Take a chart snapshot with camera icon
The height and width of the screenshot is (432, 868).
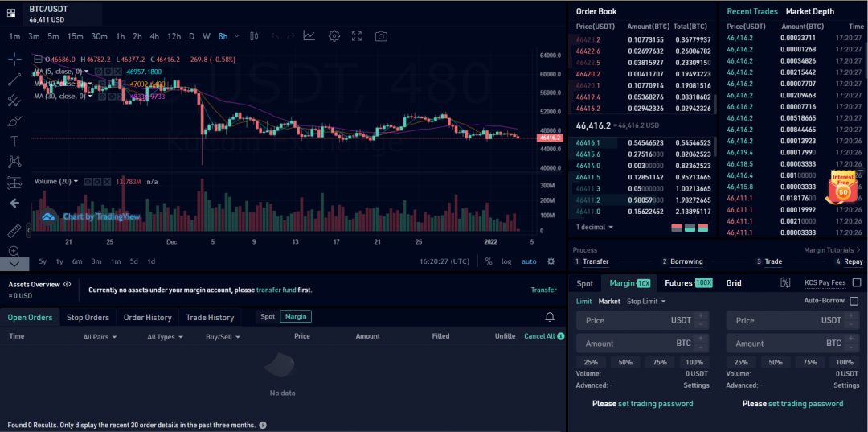(381, 36)
